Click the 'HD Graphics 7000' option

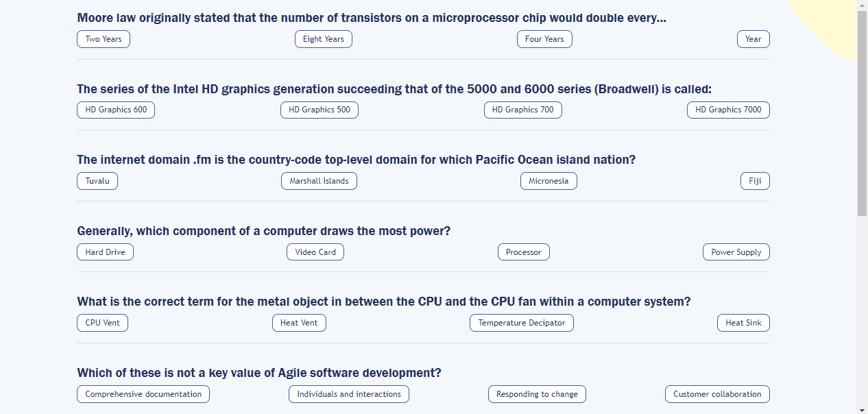[x=728, y=110]
